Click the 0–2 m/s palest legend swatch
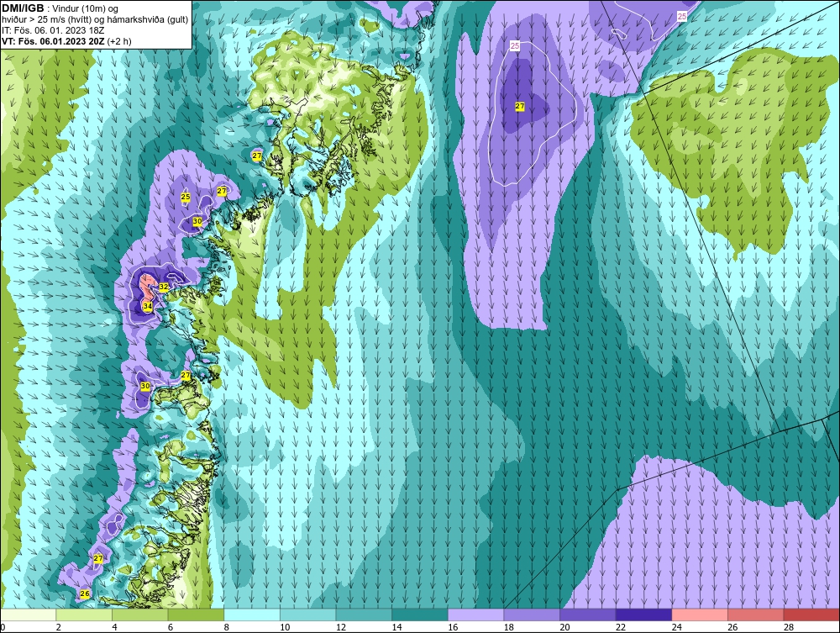The height and width of the screenshot is (633, 840). click(29, 615)
